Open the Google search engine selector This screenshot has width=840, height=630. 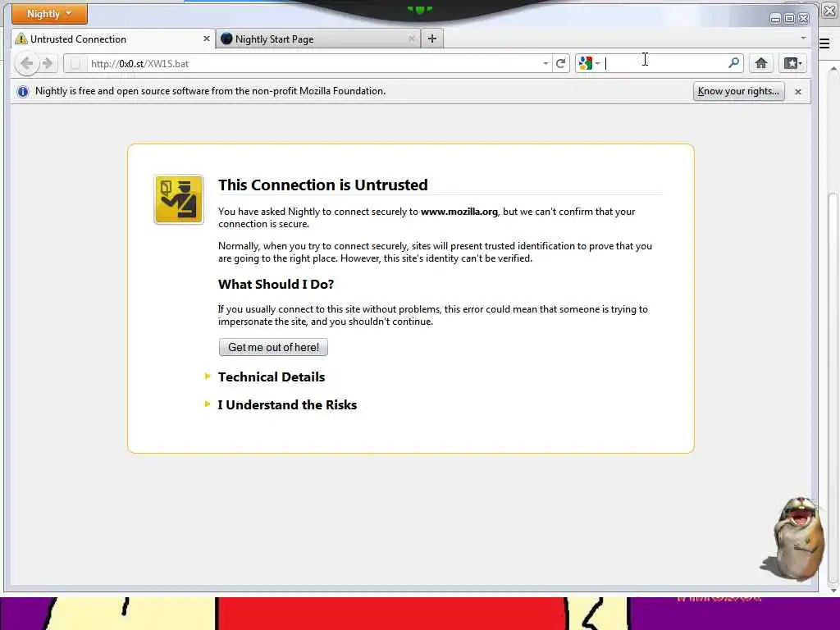(589, 64)
